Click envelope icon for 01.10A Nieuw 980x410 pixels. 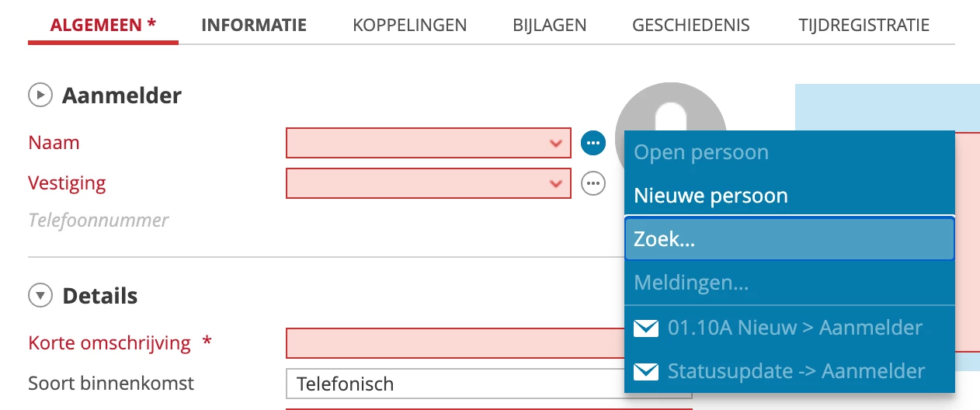coord(645,328)
